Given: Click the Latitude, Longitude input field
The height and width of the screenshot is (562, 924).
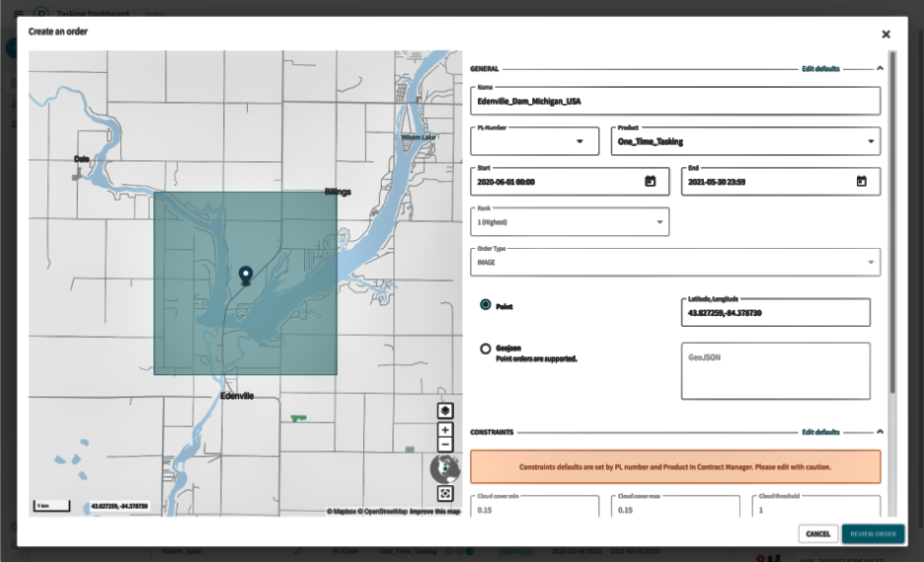Looking at the screenshot, I should [x=775, y=313].
